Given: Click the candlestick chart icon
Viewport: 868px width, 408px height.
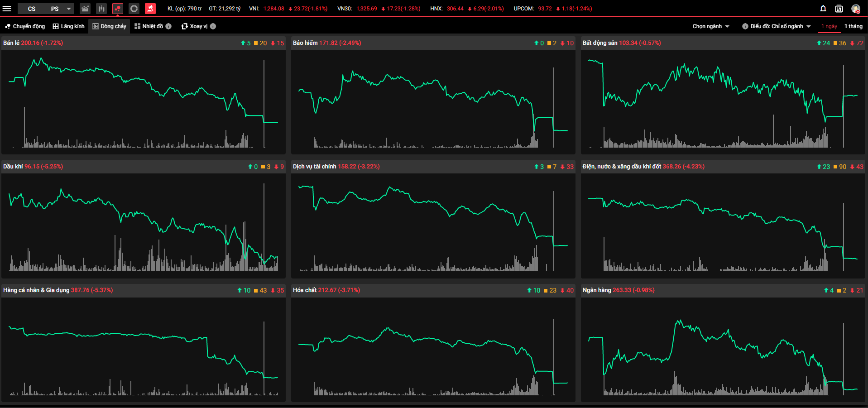Looking at the screenshot, I should point(101,9).
